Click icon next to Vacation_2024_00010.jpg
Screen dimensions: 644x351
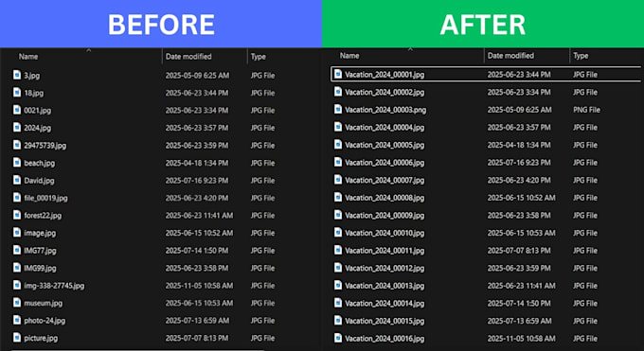click(x=338, y=233)
